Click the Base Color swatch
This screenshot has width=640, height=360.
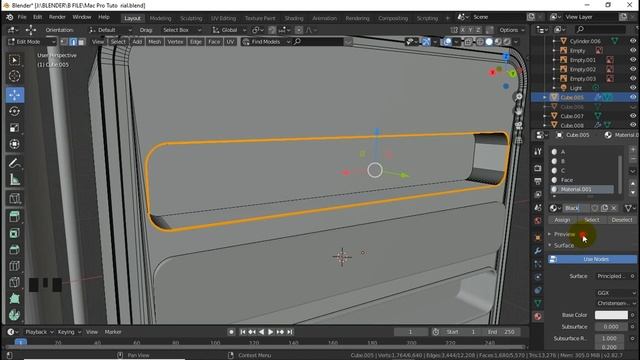click(x=611, y=315)
